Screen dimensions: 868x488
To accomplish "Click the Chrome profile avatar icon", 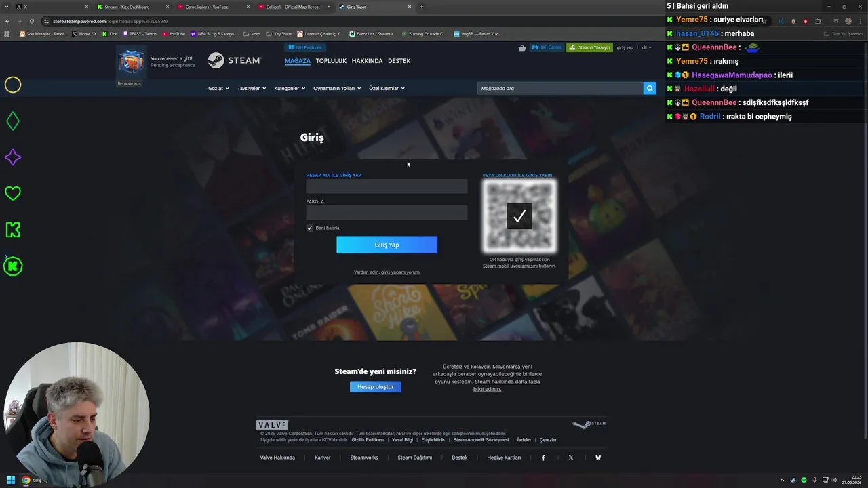I will (848, 21).
